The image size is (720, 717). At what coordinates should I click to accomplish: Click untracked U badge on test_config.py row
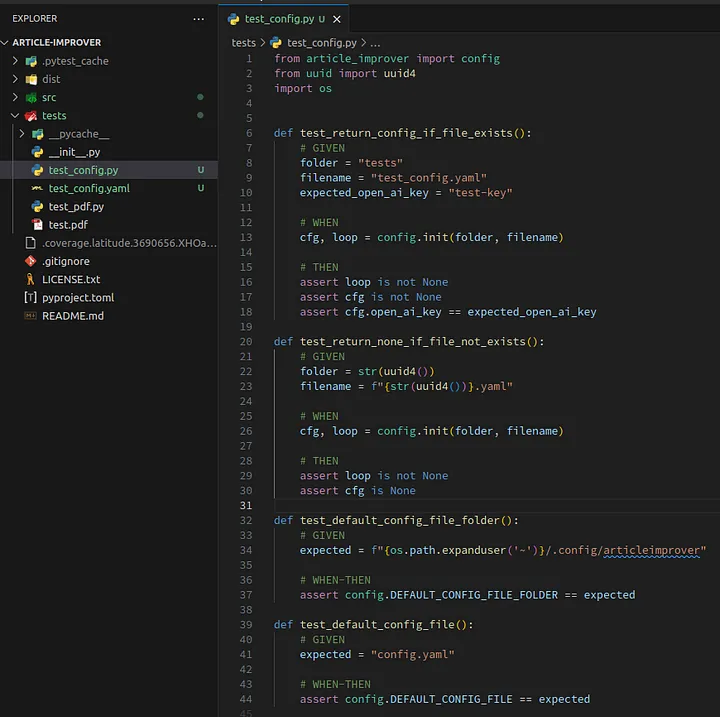[x=201, y=170]
